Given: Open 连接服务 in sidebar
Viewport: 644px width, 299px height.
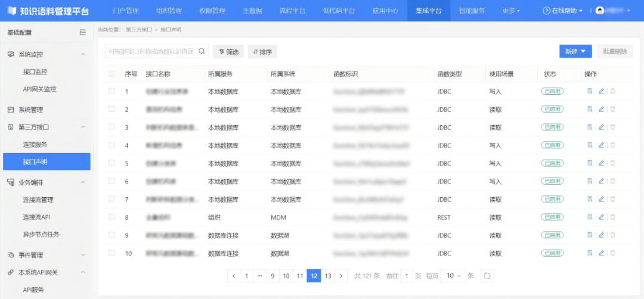Looking at the screenshot, I should [x=35, y=144].
